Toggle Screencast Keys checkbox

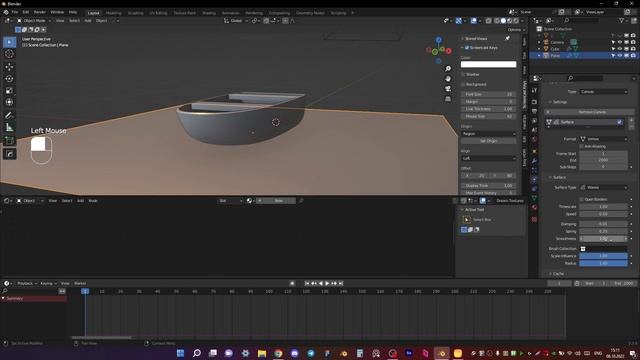click(x=467, y=48)
